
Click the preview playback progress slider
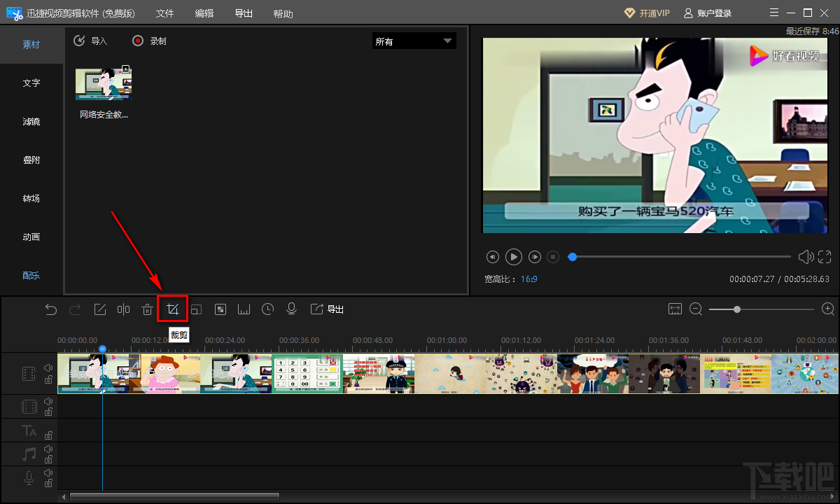[682, 257]
